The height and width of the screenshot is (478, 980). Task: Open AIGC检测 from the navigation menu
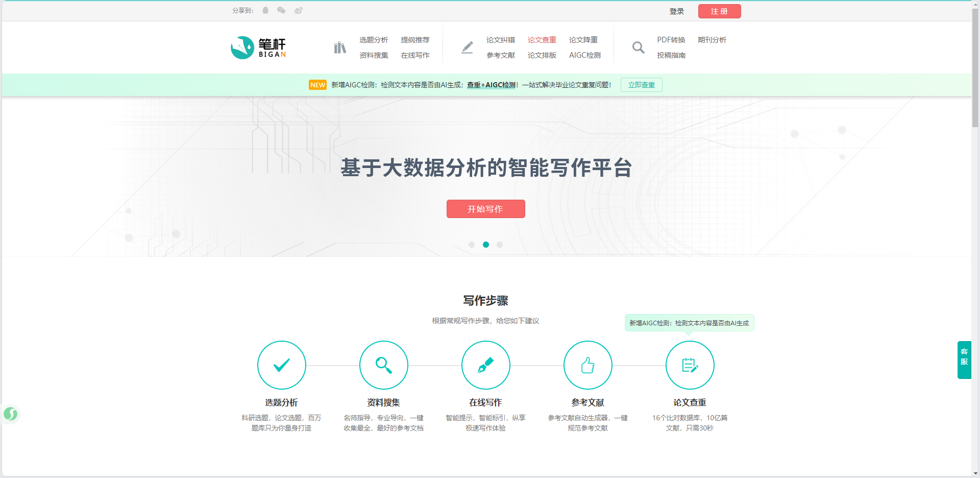tap(584, 55)
